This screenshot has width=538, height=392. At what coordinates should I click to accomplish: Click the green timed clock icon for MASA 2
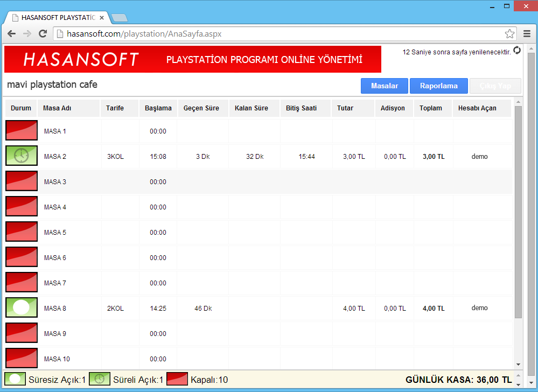(x=22, y=156)
